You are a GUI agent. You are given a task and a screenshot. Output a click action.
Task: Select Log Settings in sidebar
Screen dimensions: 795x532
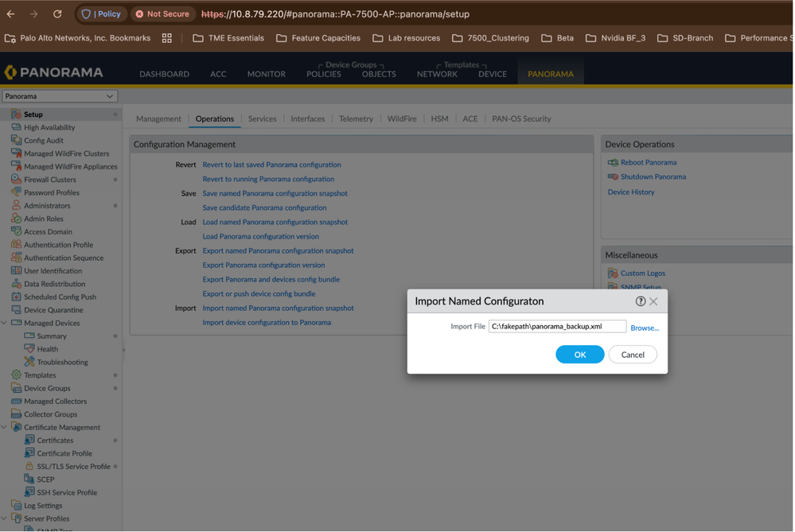[43, 505]
